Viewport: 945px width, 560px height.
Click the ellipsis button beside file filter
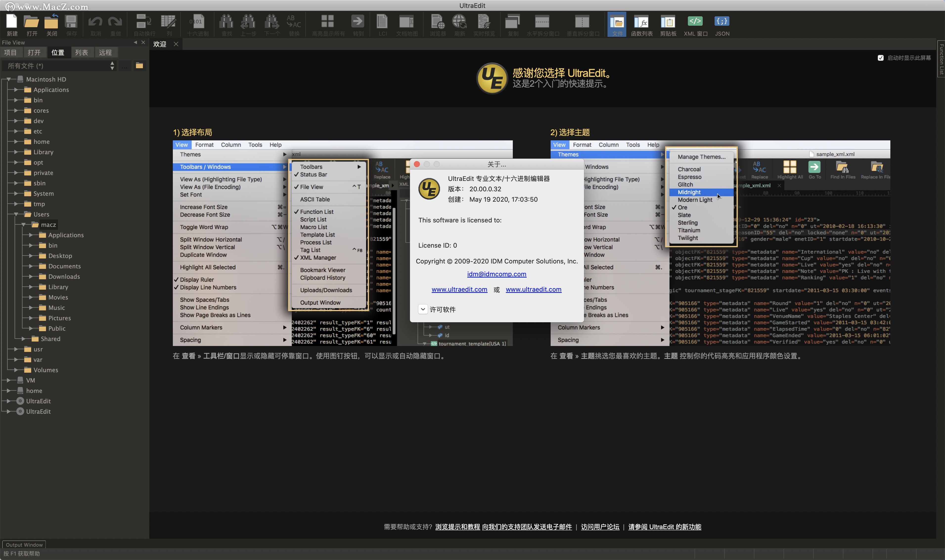coord(125,66)
